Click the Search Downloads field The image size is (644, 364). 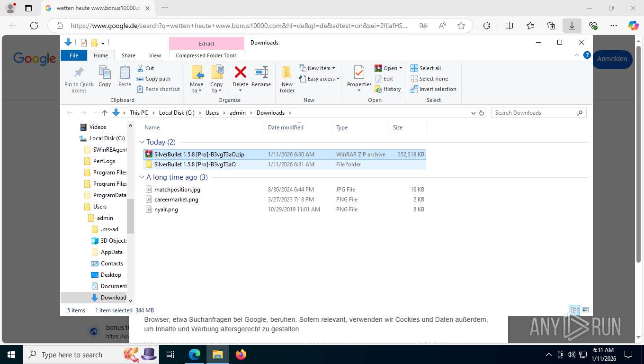[x=538, y=113]
